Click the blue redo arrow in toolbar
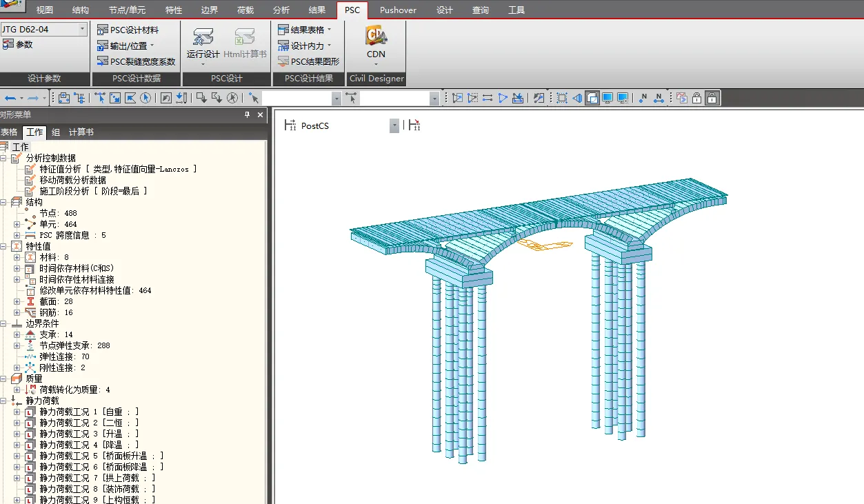 [33, 99]
